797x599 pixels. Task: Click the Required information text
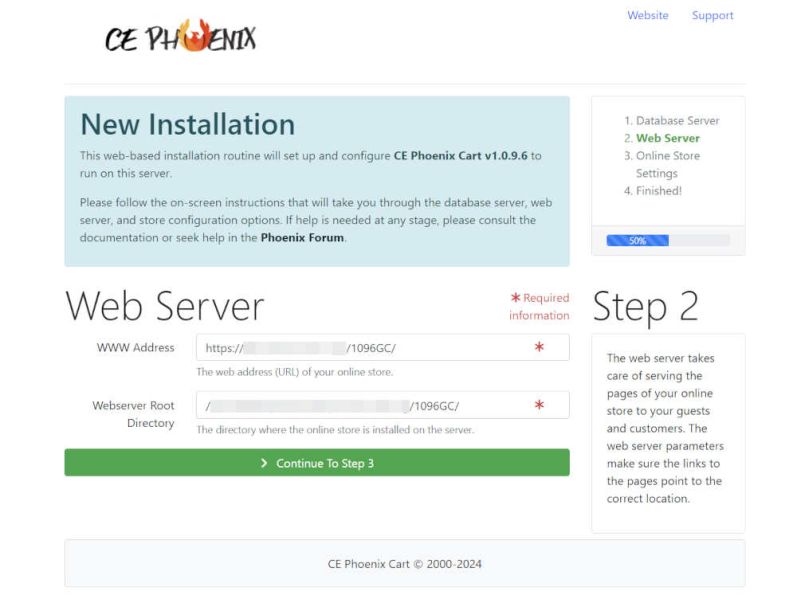539,306
